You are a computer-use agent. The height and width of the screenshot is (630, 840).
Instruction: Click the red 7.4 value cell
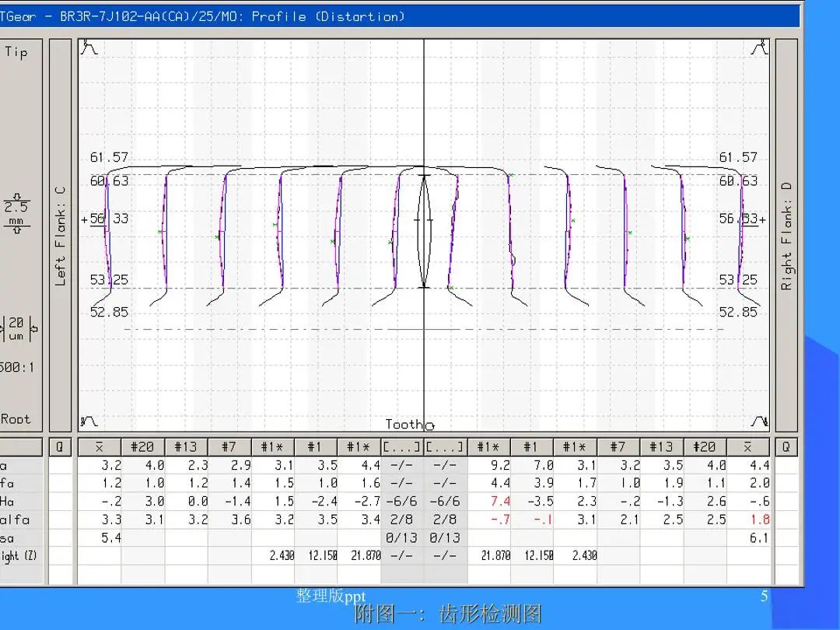(x=500, y=502)
